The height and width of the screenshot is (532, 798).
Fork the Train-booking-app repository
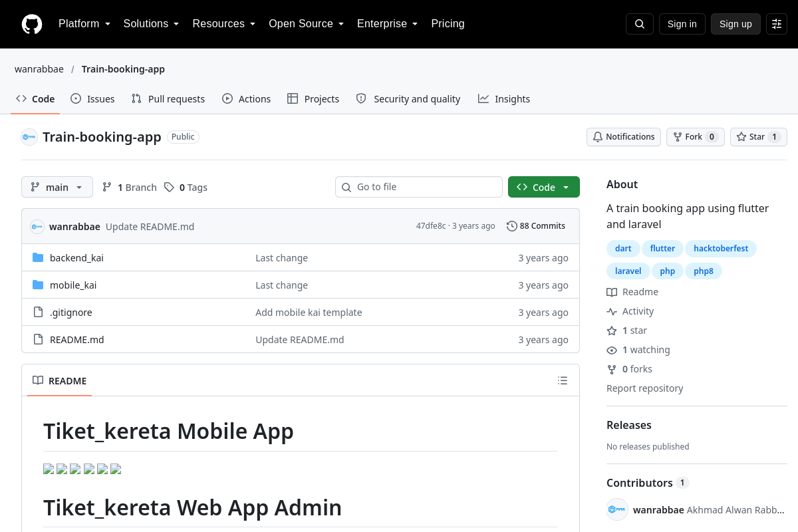[696, 137]
